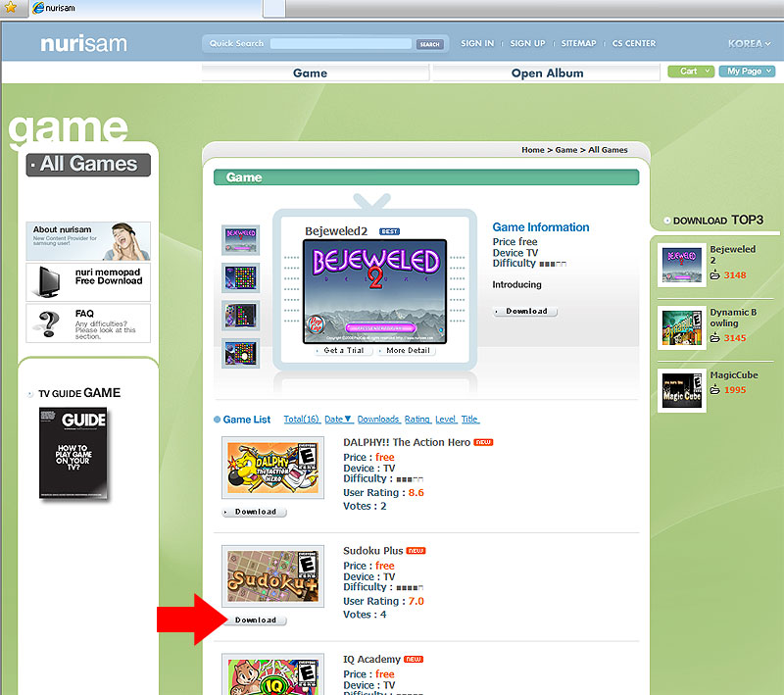Select All Games in sidebar
This screenshot has height=695, width=784.
(x=88, y=165)
